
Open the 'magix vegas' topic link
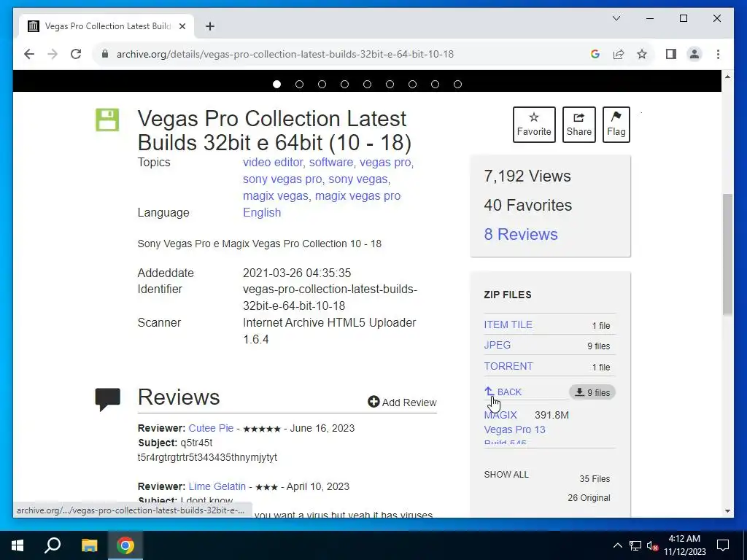pyautogui.click(x=275, y=195)
